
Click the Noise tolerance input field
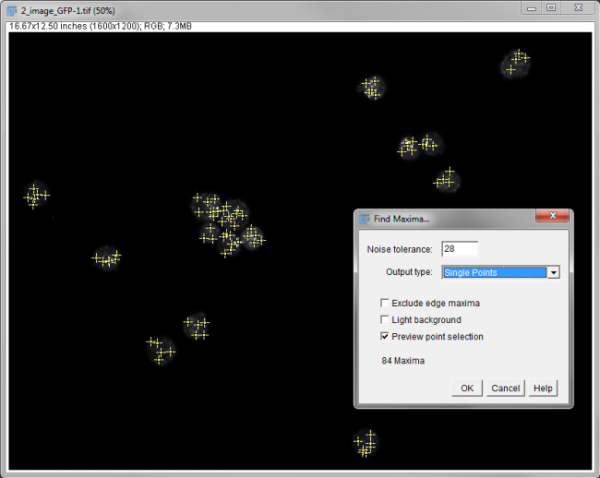pos(458,249)
